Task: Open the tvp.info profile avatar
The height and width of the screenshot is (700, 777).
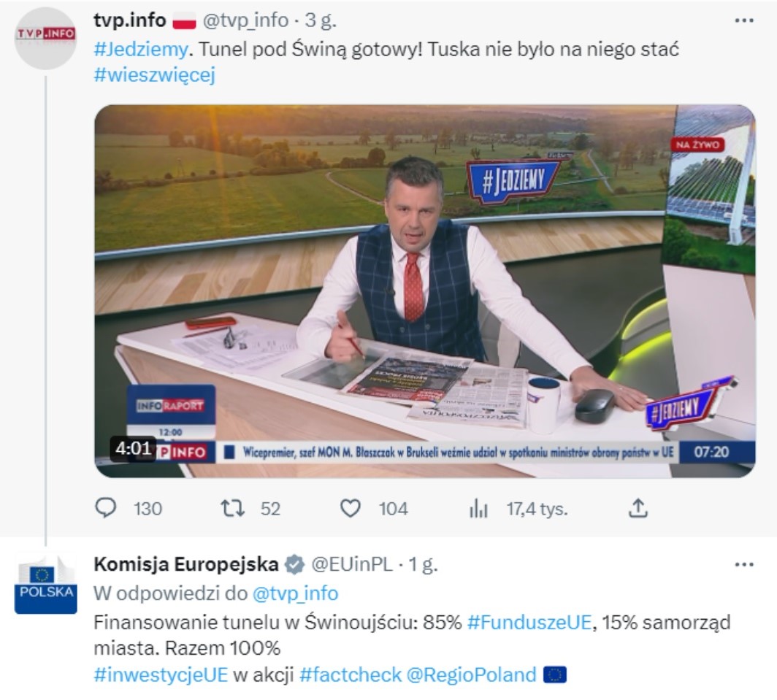Action: point(45,38)
